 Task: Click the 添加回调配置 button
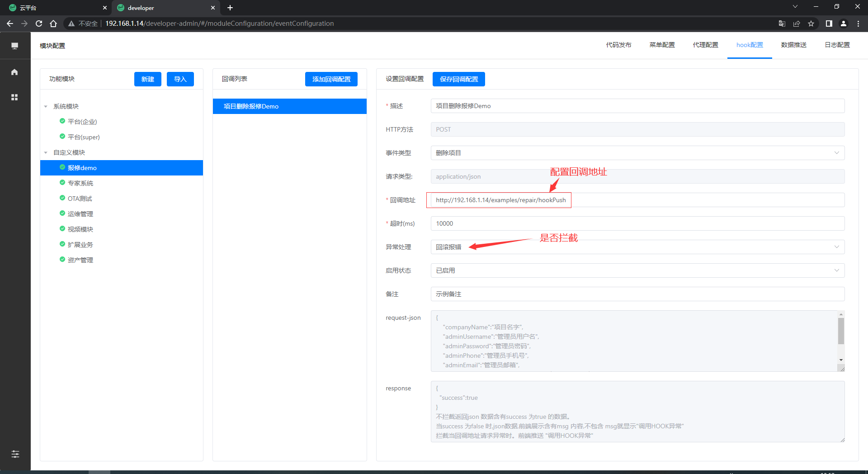click(x=331, y=79)
